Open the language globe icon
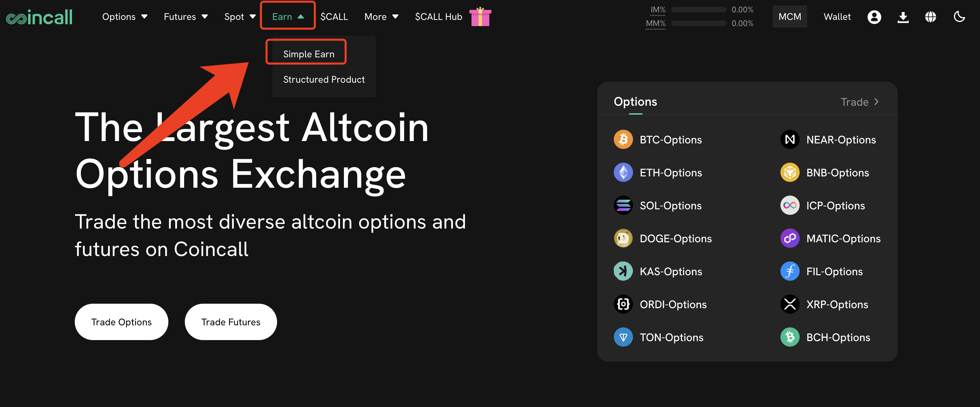 coord(931,17)
